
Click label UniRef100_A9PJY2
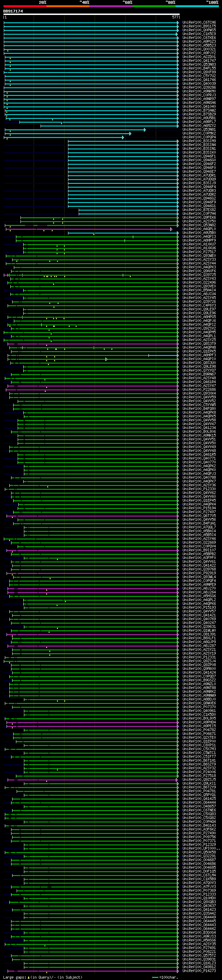pyautogui.click(x=199, y=53)
